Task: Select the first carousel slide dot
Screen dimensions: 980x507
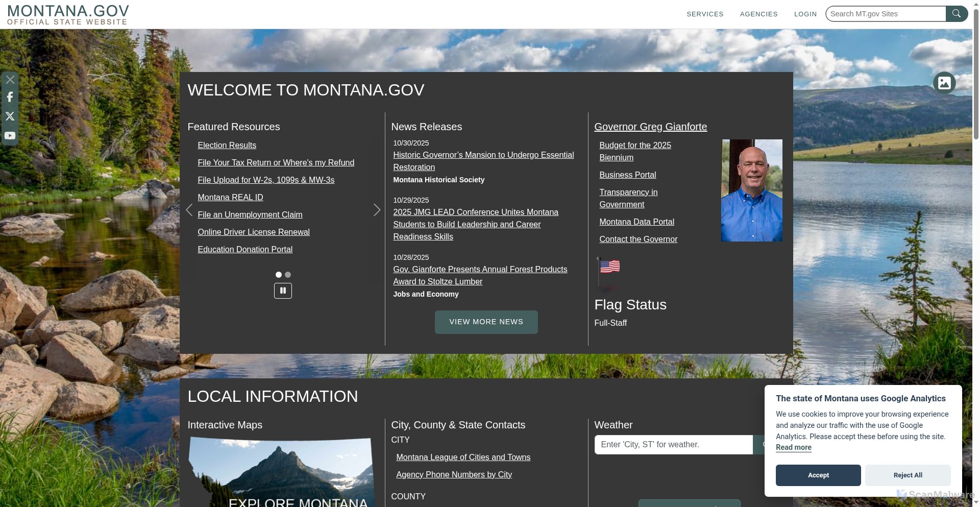Action: 278,275
